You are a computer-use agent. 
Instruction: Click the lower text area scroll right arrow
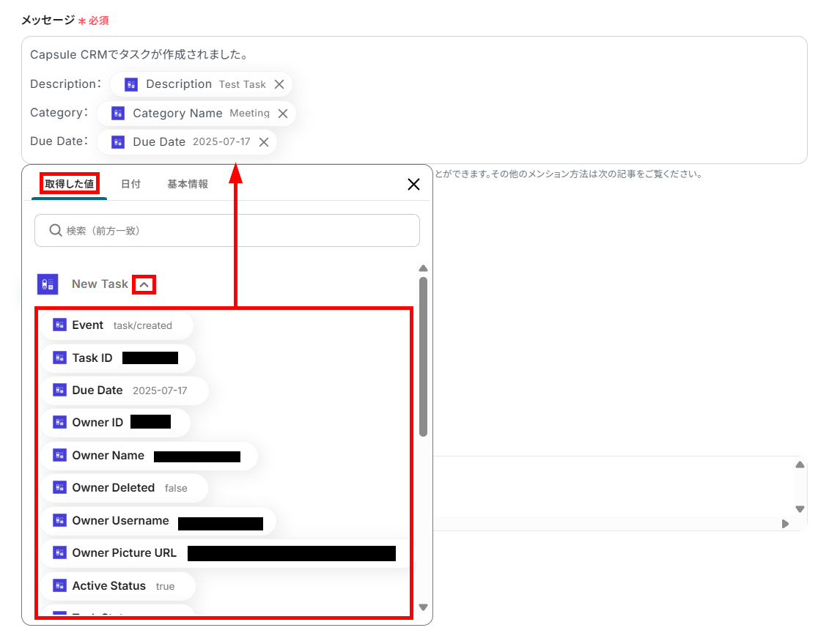(x=785, y=524)
